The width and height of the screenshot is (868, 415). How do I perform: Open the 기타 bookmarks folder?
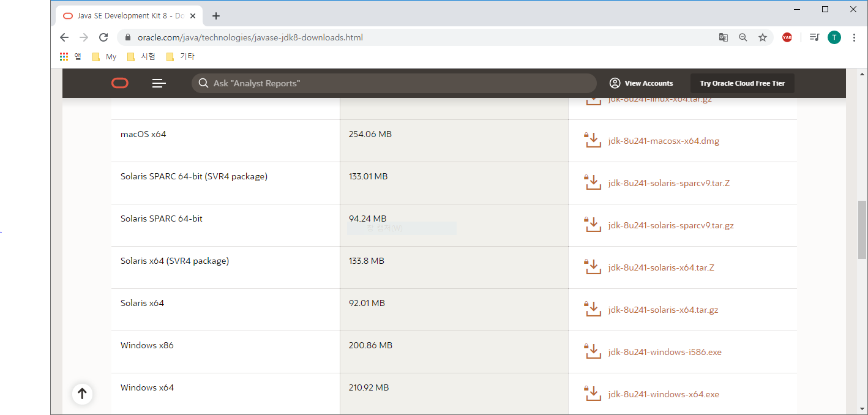181,56
